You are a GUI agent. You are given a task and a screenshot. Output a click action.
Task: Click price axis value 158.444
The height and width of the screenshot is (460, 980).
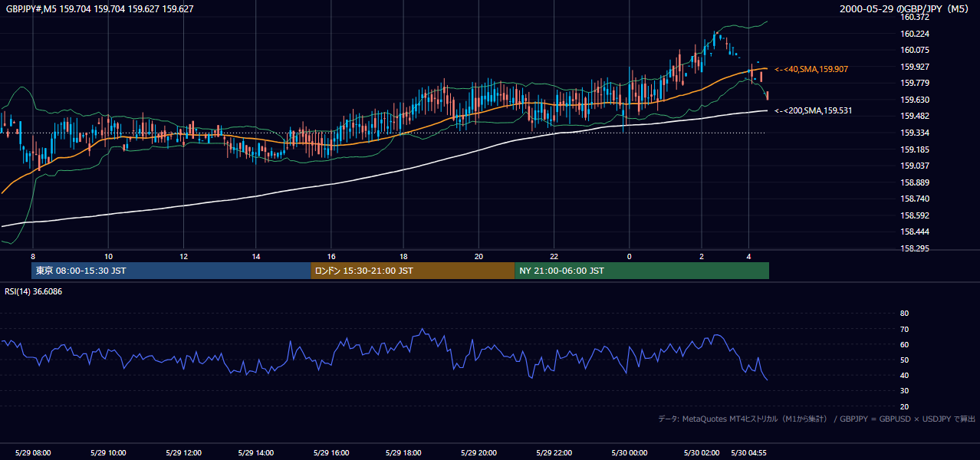(916, 232)
